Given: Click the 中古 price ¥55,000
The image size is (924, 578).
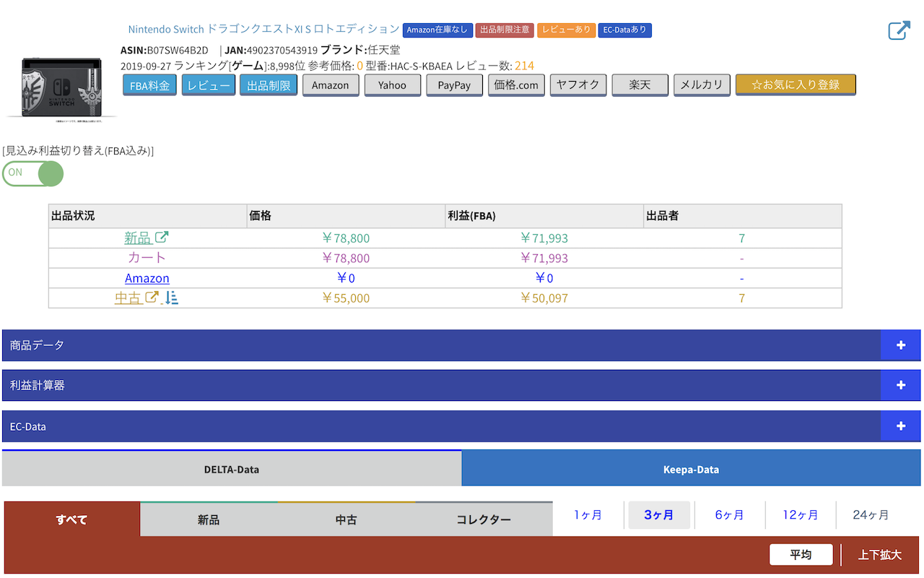Looking at the screenshot, I should click(345, 298).
